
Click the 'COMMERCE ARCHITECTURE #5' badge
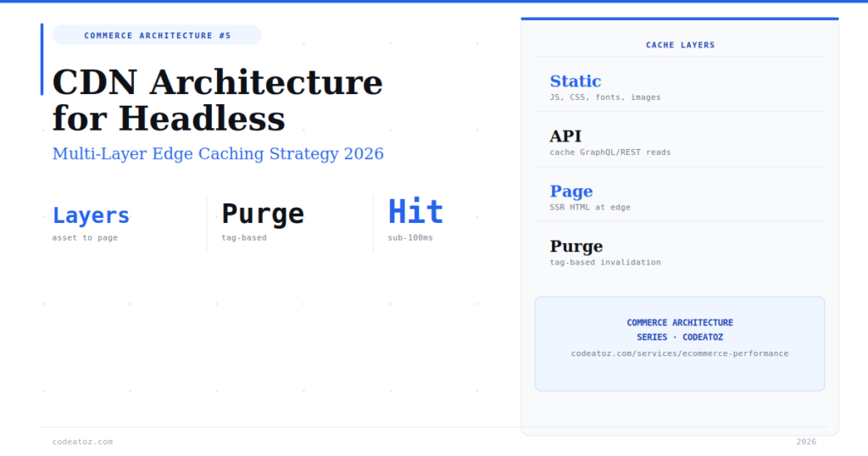[157, 36]
